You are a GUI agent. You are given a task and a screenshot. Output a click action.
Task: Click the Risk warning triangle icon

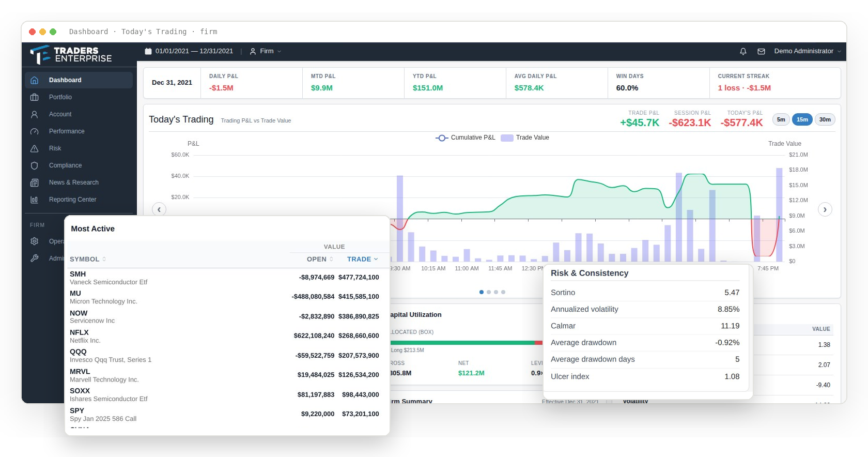(x=35, y=148)
